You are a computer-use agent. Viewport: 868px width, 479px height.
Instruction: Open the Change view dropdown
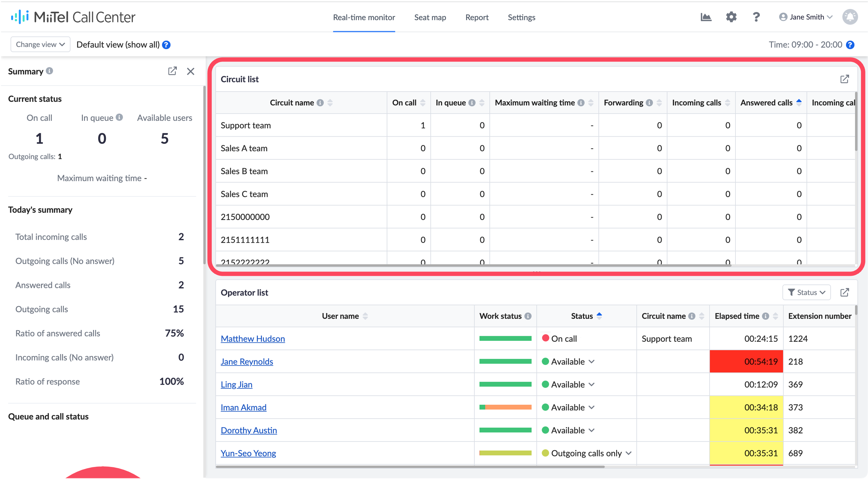[40, 45]
